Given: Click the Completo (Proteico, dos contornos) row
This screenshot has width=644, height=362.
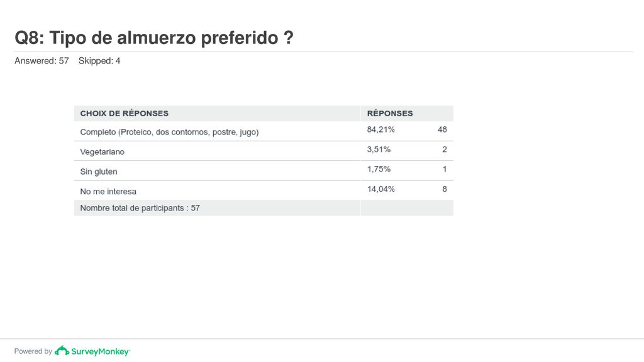Looking at the screenshot, I should click(x=264, y=131).
